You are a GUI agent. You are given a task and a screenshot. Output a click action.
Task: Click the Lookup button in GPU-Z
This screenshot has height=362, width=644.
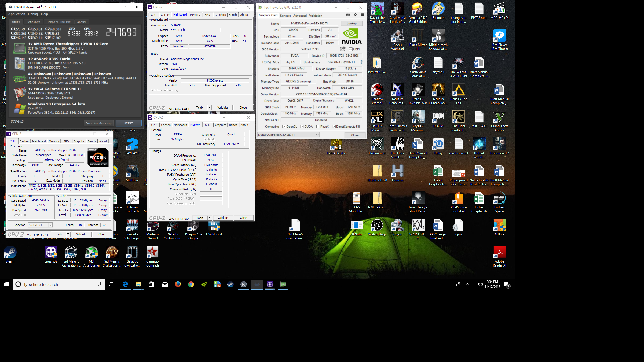(x=352, y=23)
